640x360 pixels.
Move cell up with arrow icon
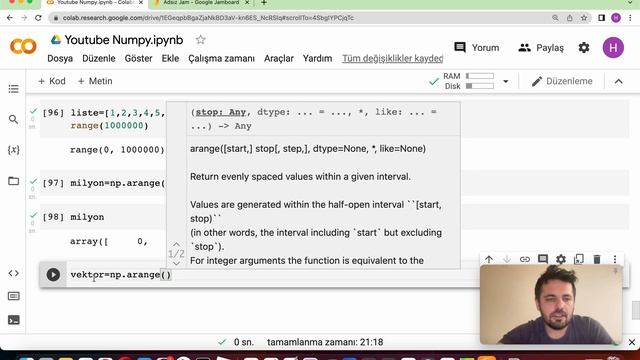tap(489, 259)
